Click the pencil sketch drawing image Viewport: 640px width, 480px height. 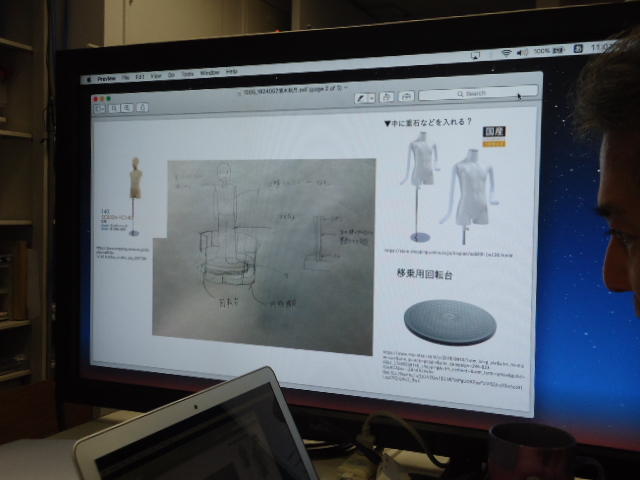click(264, 256)
